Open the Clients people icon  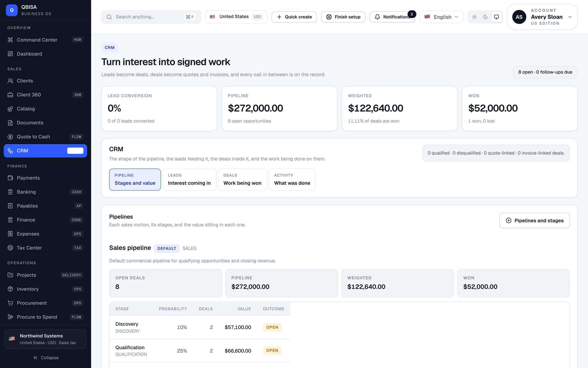coord(10,81)
